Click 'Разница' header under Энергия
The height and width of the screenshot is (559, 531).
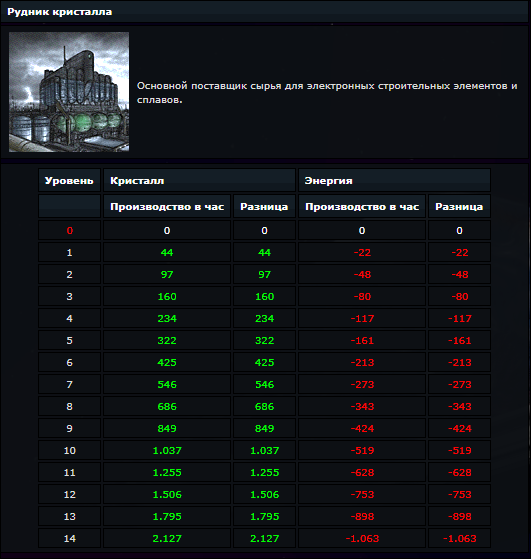coord(459,207)
